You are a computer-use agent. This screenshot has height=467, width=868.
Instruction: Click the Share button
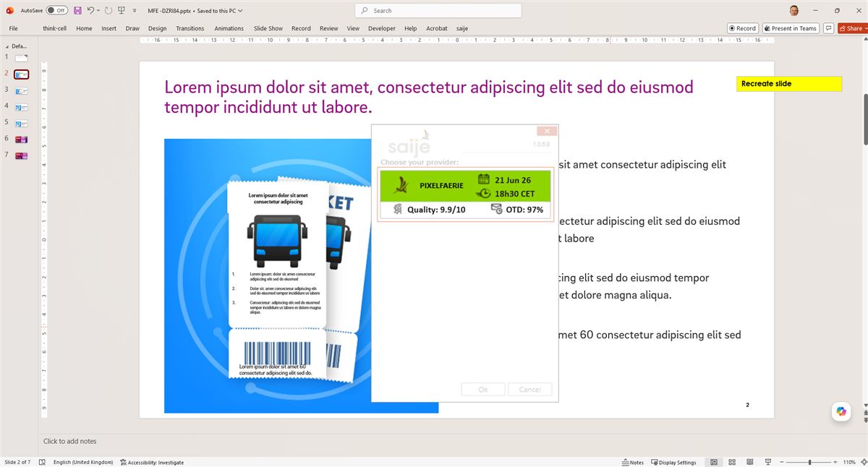coord(854,28)
